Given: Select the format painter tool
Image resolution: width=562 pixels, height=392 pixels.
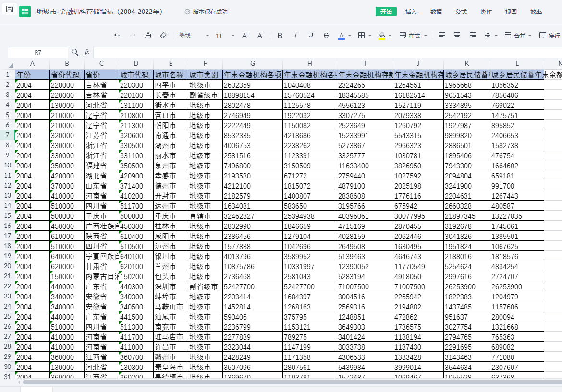Looking at the screenshot, I should pyautogui.click(x=148, y=36).
